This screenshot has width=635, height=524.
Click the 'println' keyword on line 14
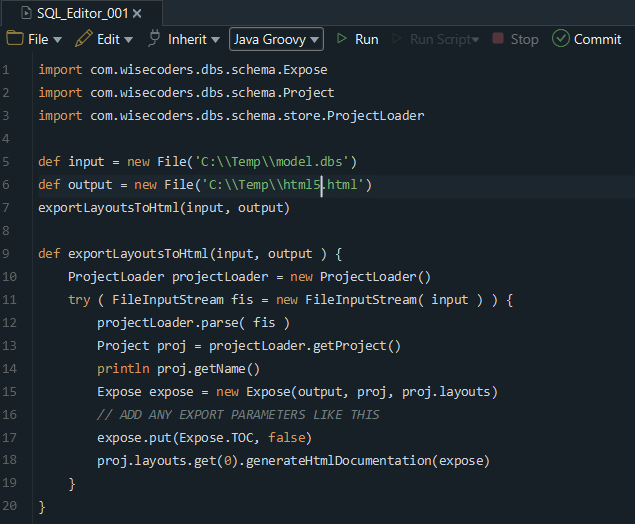click(x=123, y=369)
